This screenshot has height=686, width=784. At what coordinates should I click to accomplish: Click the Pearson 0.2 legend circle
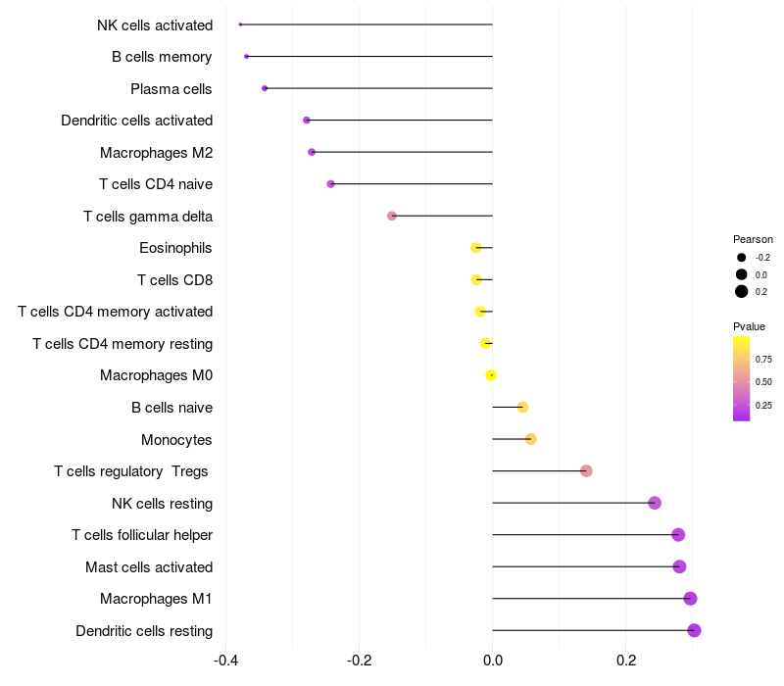click(x=742, y=291)
